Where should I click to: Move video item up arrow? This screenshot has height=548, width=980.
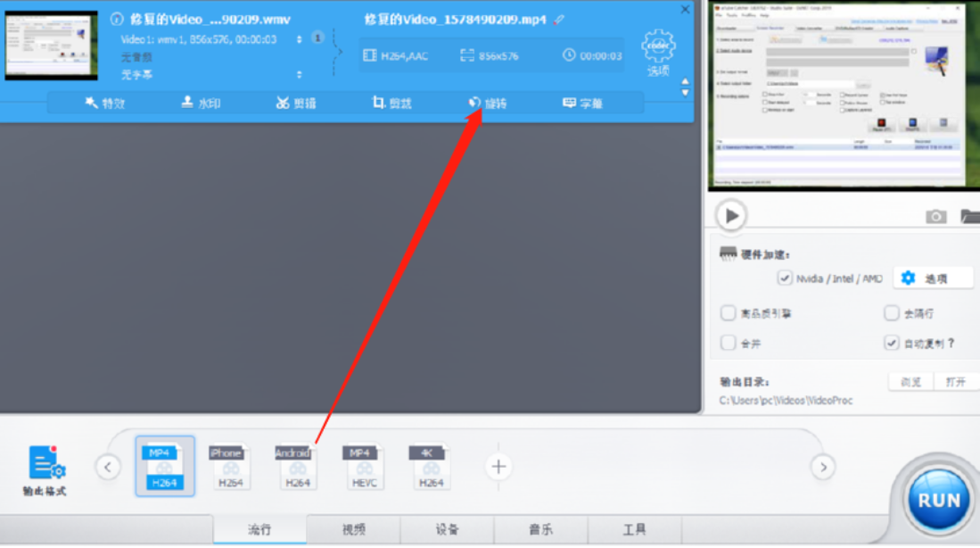pos(685,82)
